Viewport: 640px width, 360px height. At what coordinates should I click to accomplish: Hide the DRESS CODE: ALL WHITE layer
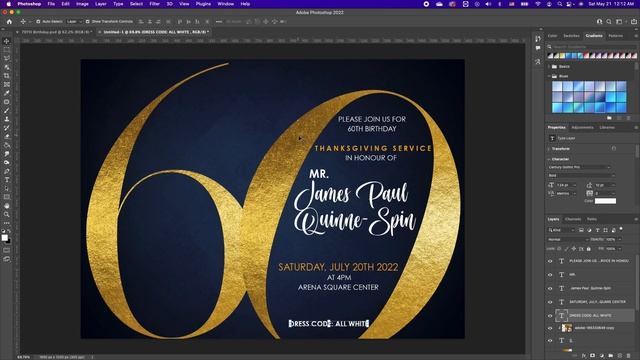550,316
